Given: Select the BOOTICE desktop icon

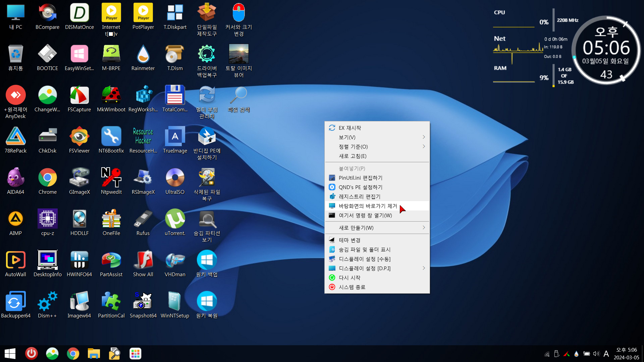Looking at the screenshot, I should pyautogui.click(x=47, y=58).
